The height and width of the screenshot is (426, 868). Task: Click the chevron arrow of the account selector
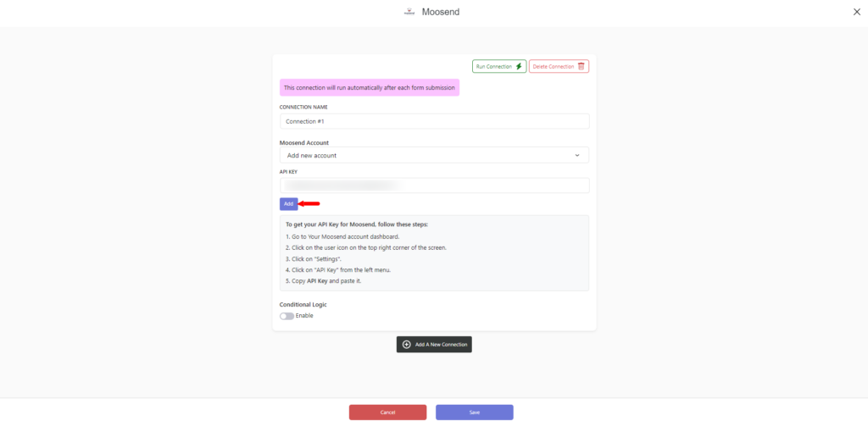pyautogui.click(x=577, y=156)
